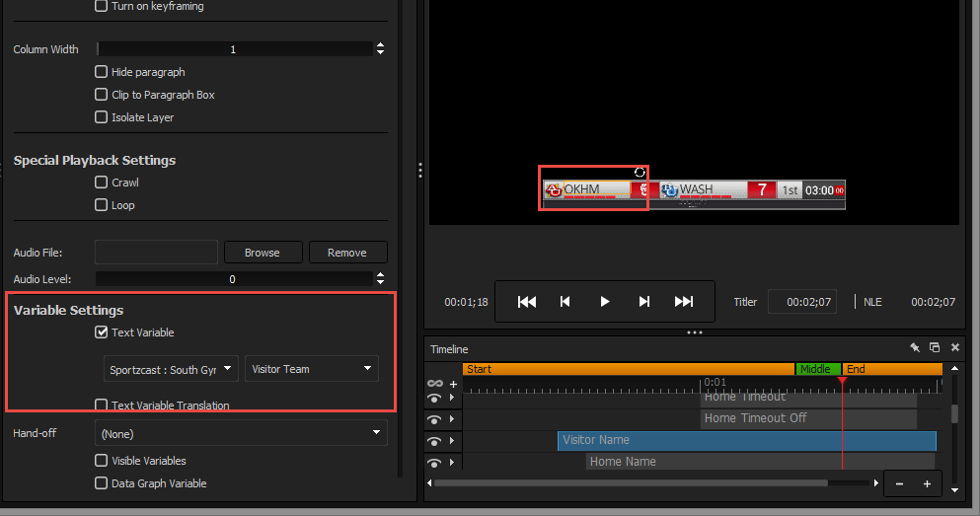
Task: Step back one frame
Action: 565,302
